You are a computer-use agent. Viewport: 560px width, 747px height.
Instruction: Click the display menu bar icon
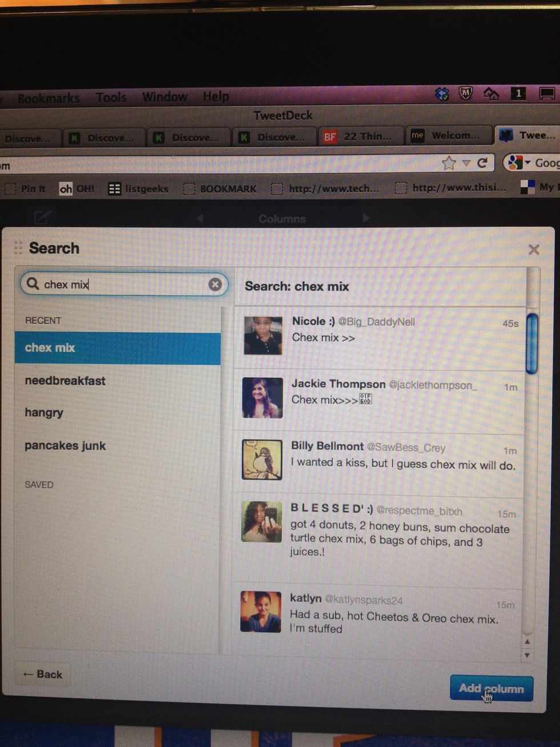(547, 93)
